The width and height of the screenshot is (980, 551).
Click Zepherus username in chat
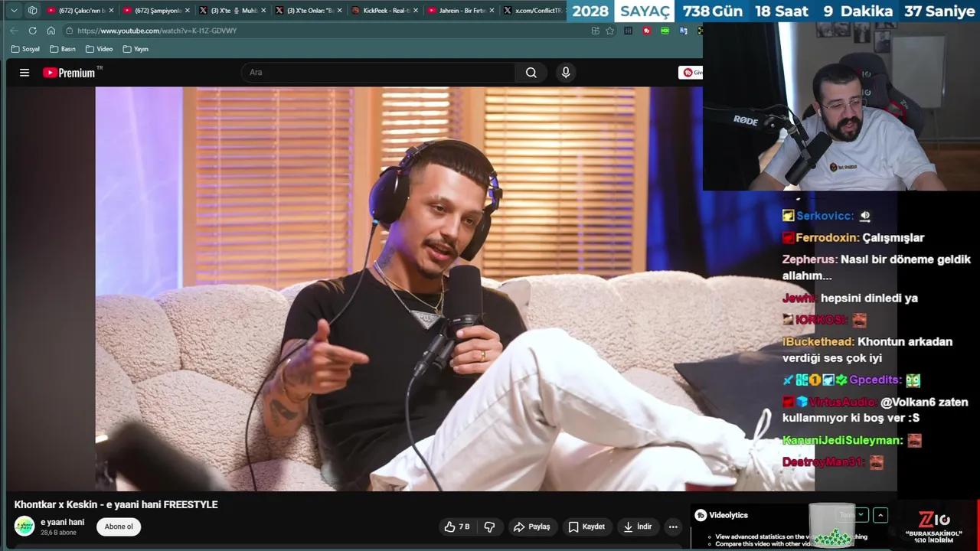[x=808, y=259]
